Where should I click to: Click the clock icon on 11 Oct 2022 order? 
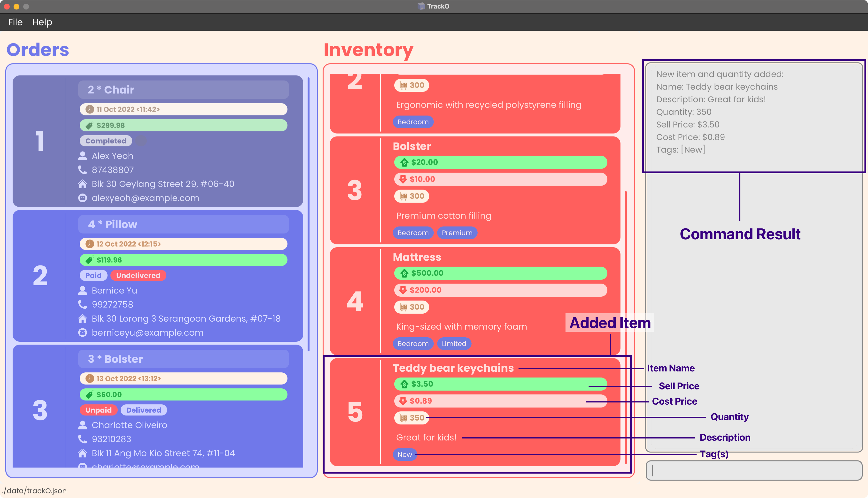tap(90, 109)
